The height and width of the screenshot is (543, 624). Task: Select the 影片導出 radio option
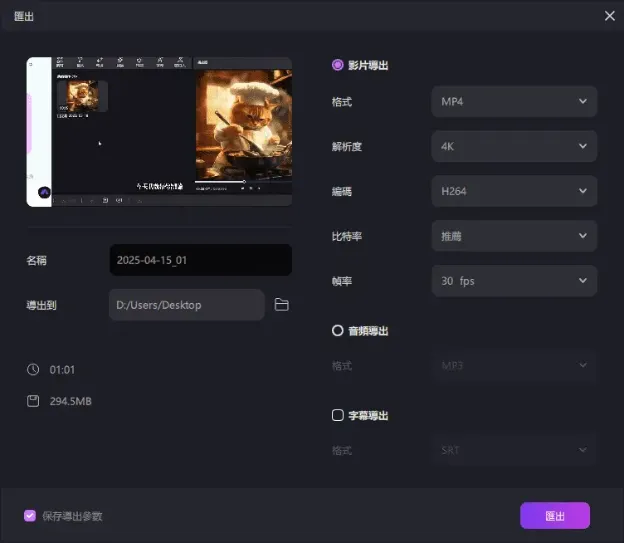click(x=337, y=65)
